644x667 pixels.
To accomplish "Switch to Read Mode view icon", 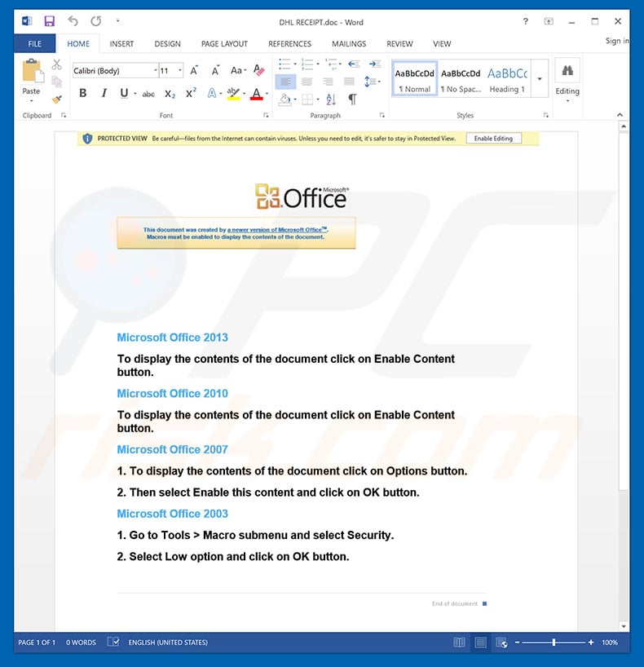I will pos(459,643).
